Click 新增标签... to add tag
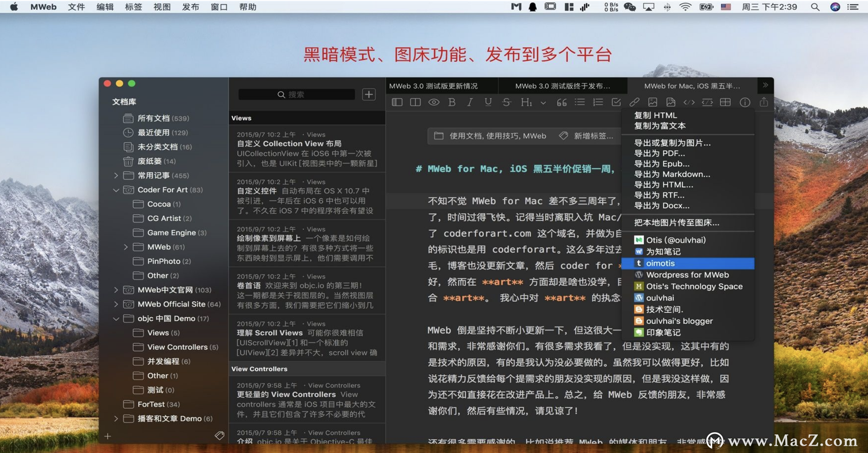 (586, 136)
